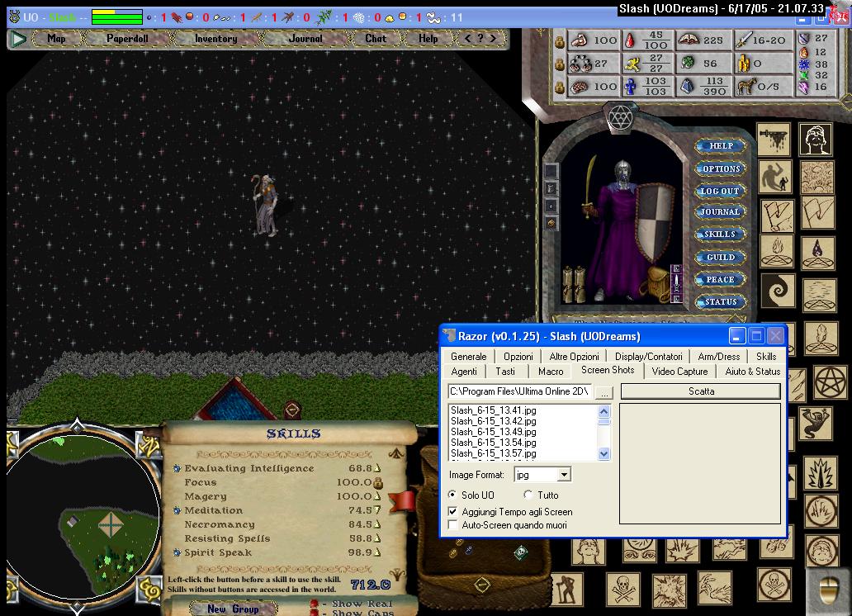Viewport: 852px width, 616px height.
Task: Click the explosion spell icon in bottom row
Action: (x=670, y=590)
